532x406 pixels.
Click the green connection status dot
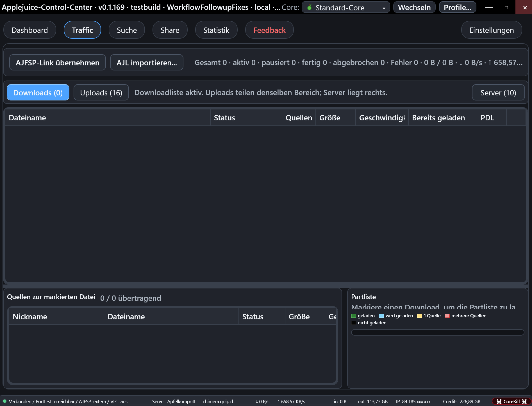click(5, 401)
